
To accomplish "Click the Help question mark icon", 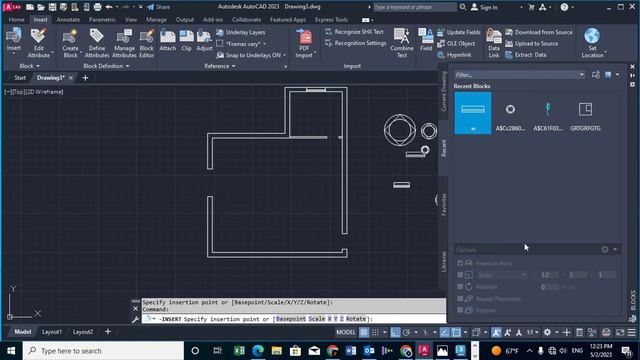I will [564, 7].
